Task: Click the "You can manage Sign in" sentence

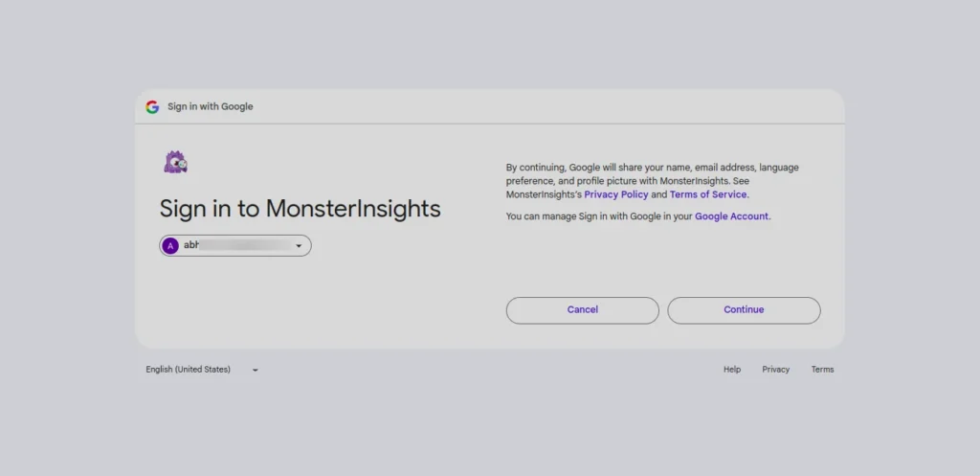Action: (x=599, y=216)
